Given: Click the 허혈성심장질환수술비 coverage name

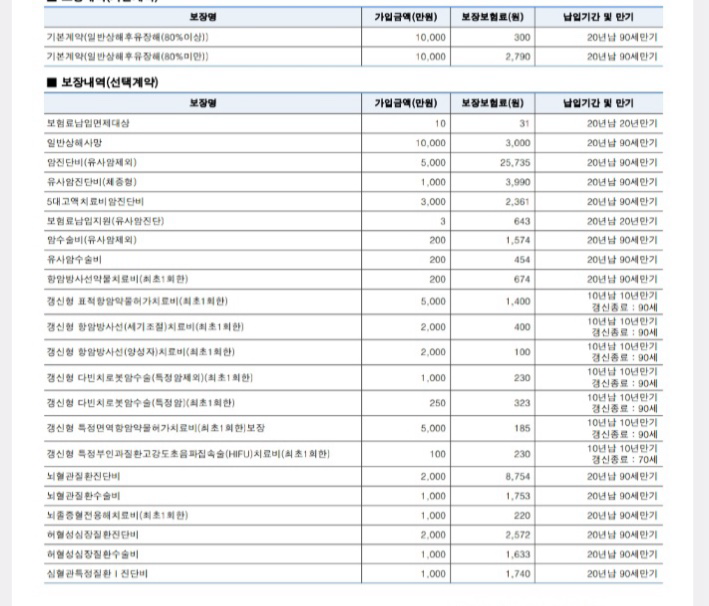Looking at the screenshot, I should pyautogui.click(x=92, y=553).
